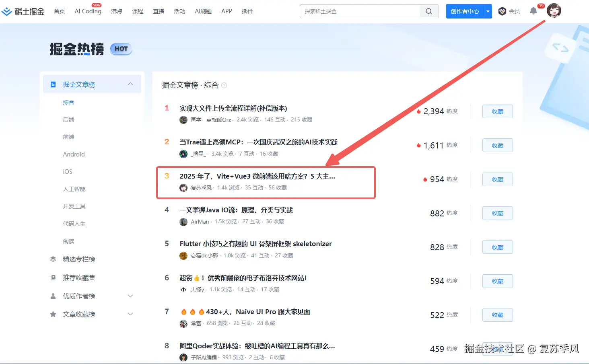
Task: Open the article 实现大文件上传全流程详解
Action: pyautogui.click(x=233, y=108)
